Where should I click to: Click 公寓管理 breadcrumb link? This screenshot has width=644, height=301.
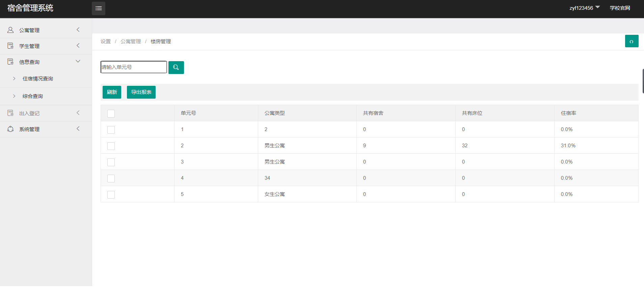coord(131,42)
